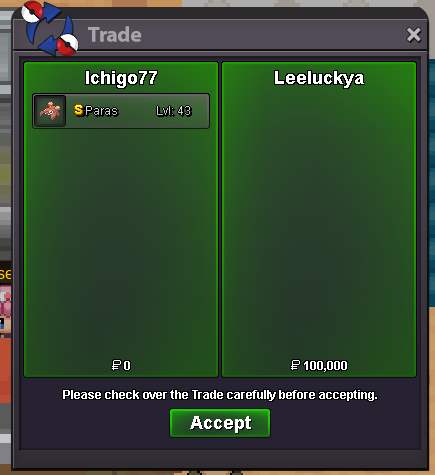
Task: Click the check-trade-carefully warning message
Action: [220, 395]
